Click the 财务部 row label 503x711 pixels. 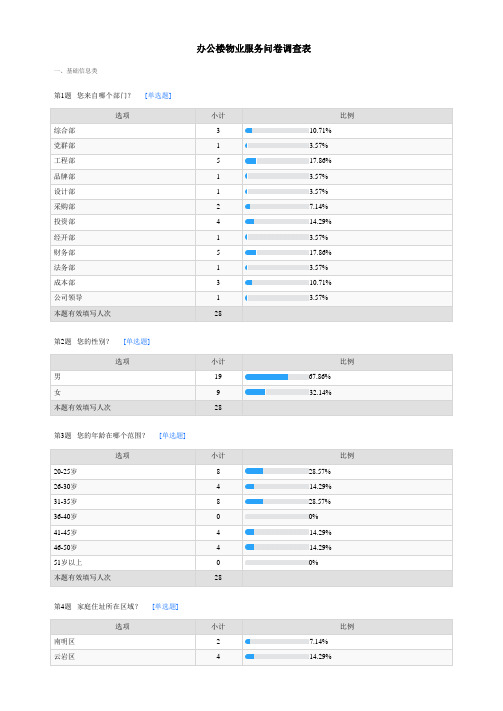click(x=64, y=253)
